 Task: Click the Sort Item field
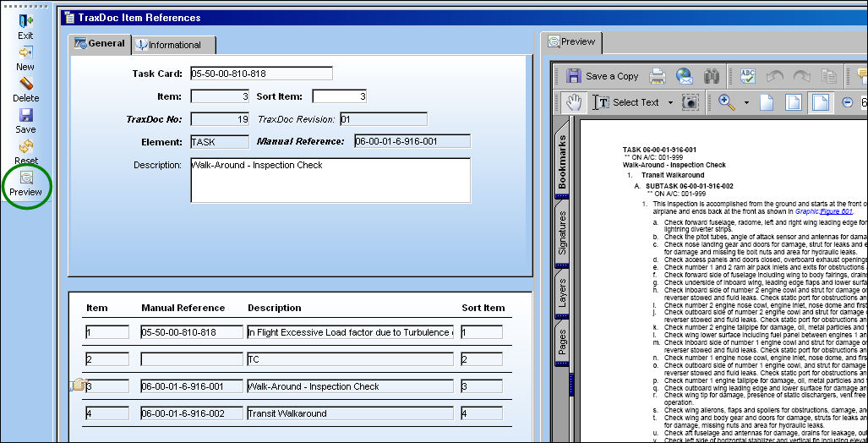tap(339, 96)
